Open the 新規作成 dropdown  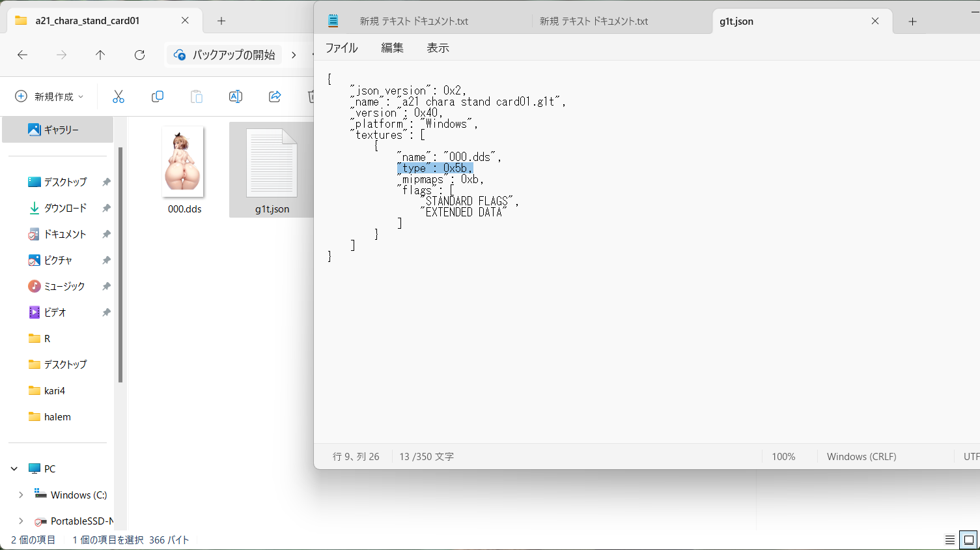click(50, 96)
